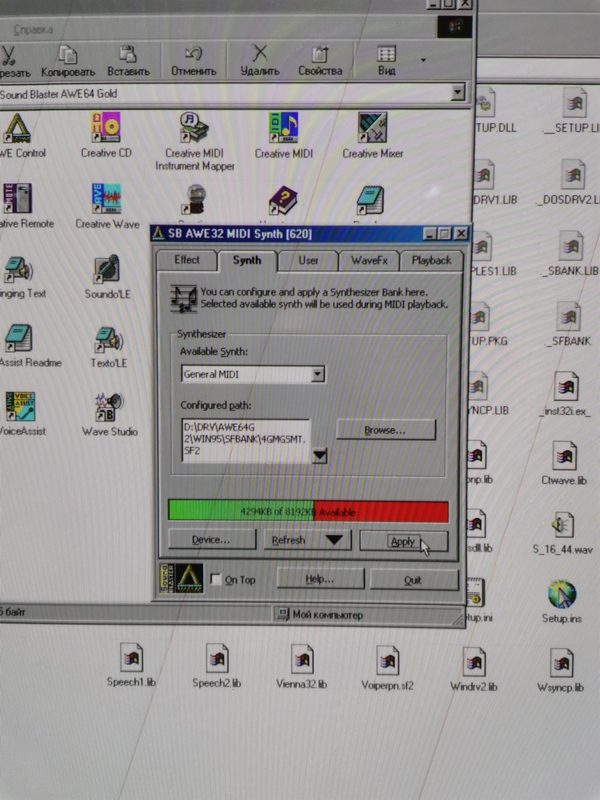The image size is (600, 800).
Task: Select the Ctwave.lib file icon
Action: (564, 456)
